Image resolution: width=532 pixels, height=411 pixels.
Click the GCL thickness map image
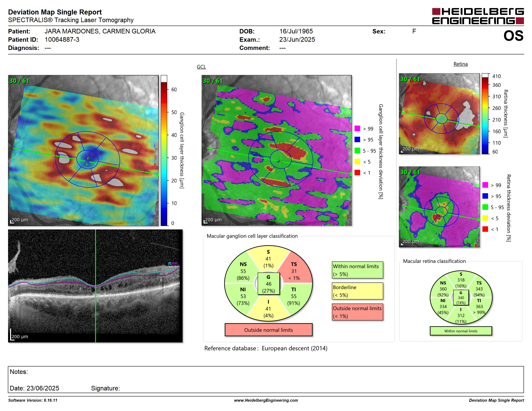[83, 150]
